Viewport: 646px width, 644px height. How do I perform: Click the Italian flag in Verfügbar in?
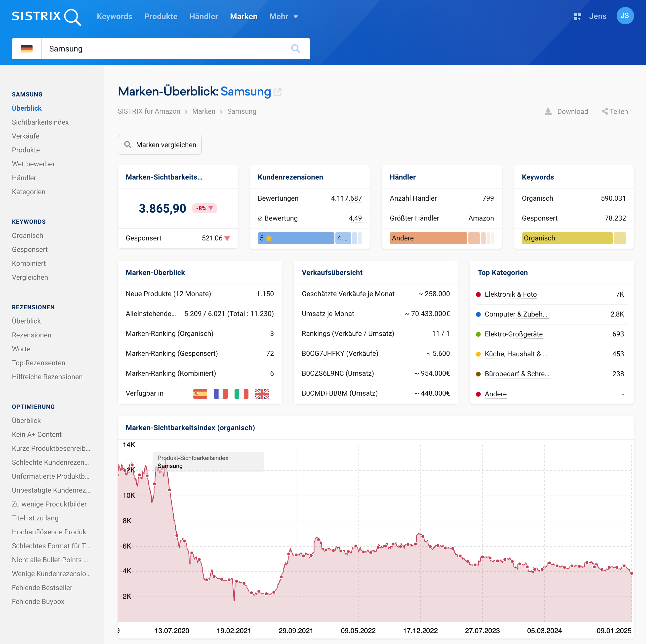pos(242,394)
